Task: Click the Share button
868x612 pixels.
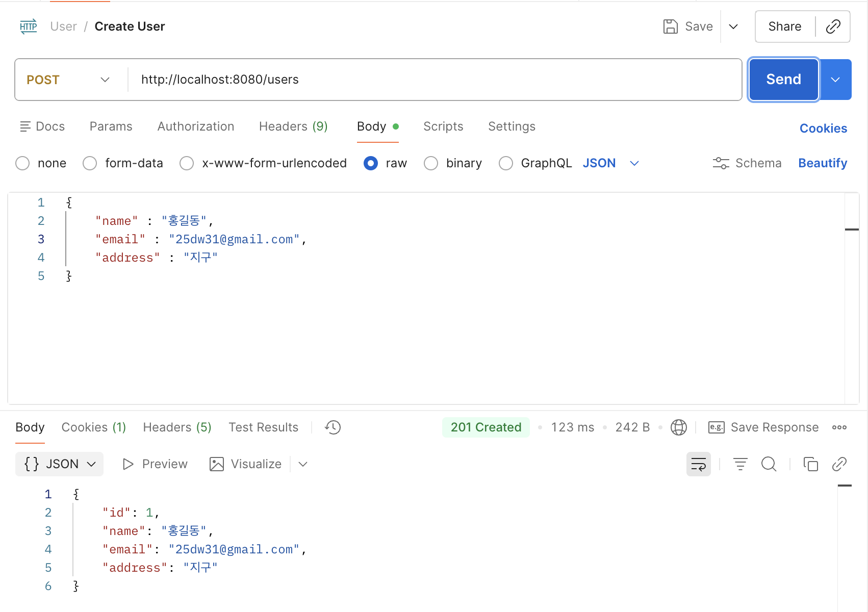Action: tap(785, 27)
